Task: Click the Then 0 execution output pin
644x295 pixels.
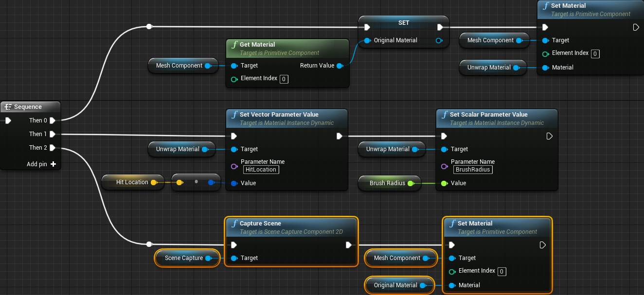Action: coord(52,121)
